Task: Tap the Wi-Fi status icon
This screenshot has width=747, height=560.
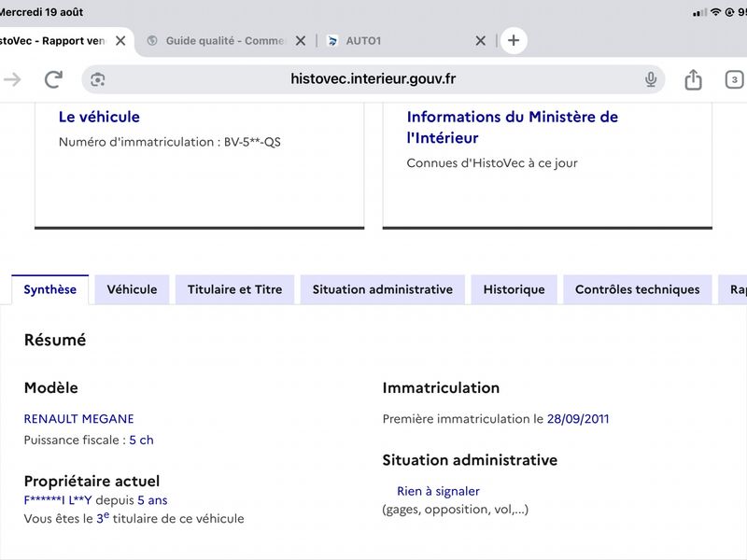Action: point(715,12)
